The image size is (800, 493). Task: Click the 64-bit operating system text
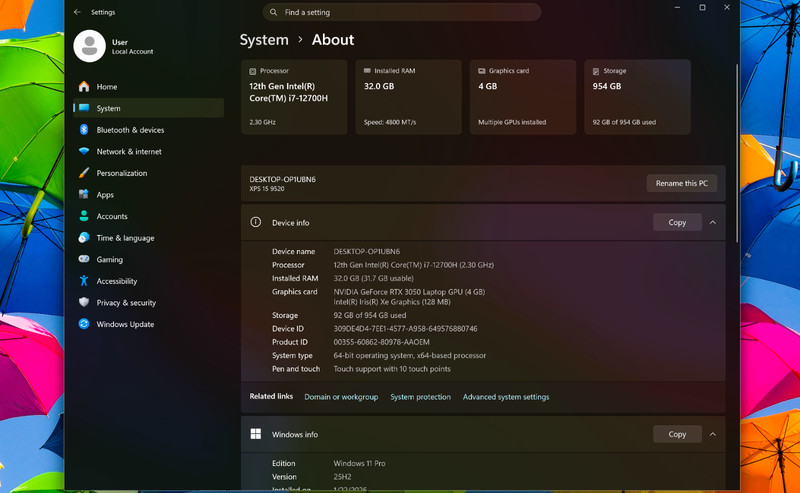[x=410, y=356]
